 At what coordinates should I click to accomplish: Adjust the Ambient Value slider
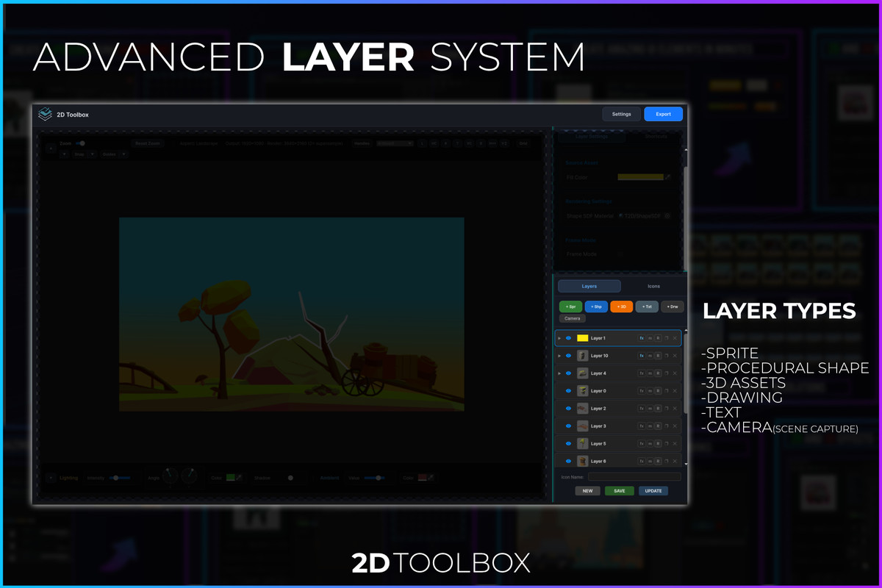point(376,478)
